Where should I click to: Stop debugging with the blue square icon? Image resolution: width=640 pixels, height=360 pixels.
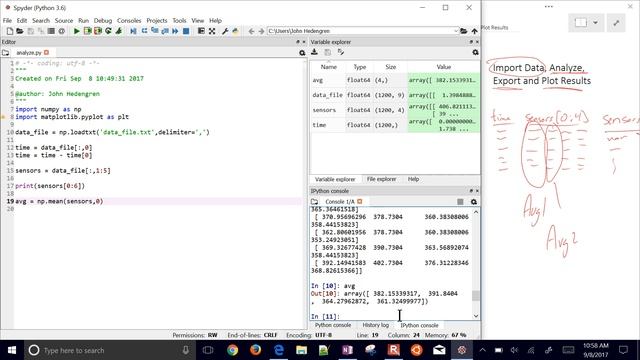coord(186,31)
